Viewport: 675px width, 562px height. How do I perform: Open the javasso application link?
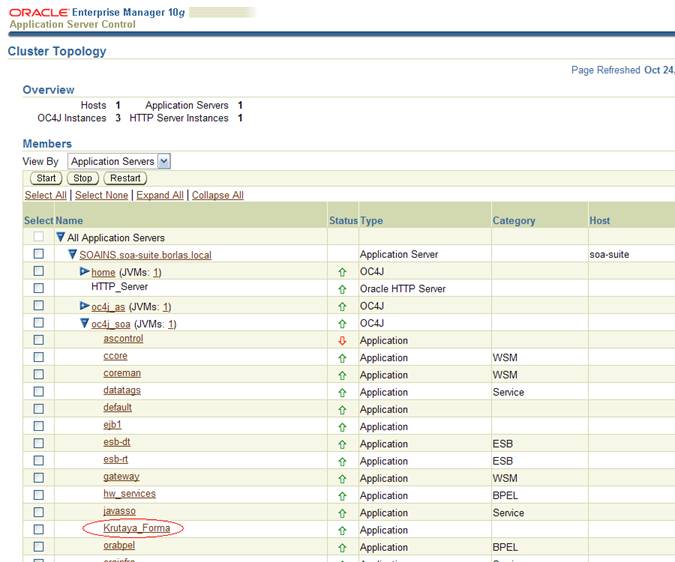coord(120,511)
